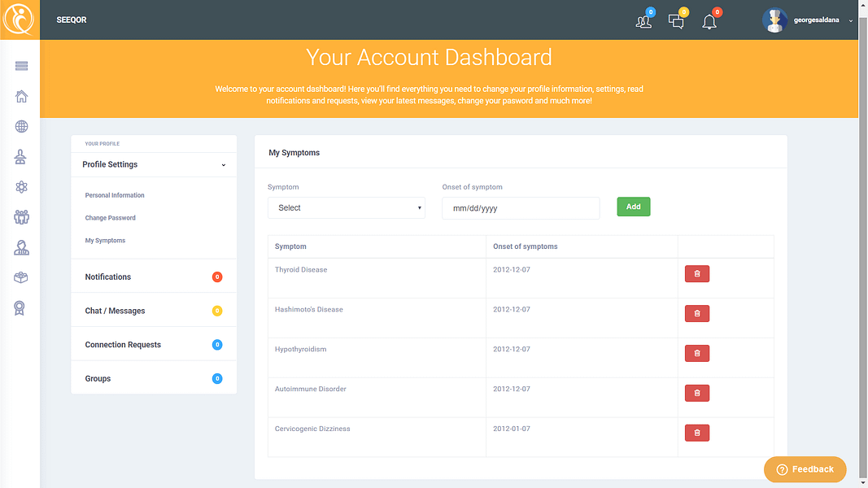Click the blue Groups count badge
The image size is (868, 488).
[x=217, y=378]
